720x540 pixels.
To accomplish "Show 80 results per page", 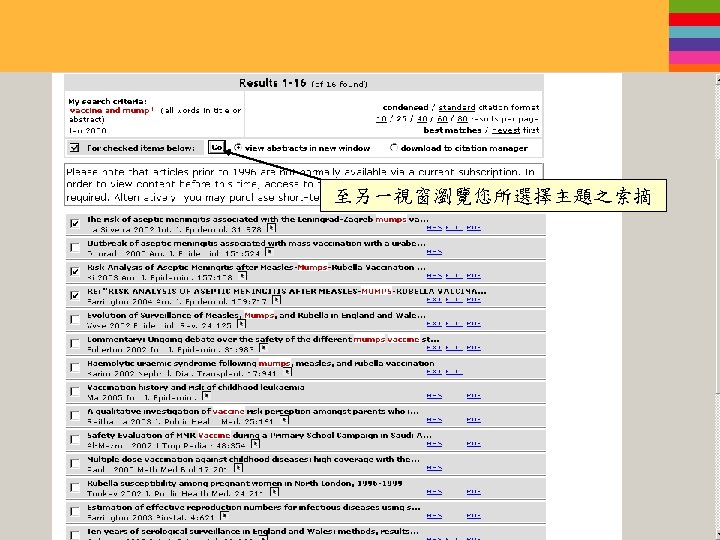I will click(x=462, y=119).
